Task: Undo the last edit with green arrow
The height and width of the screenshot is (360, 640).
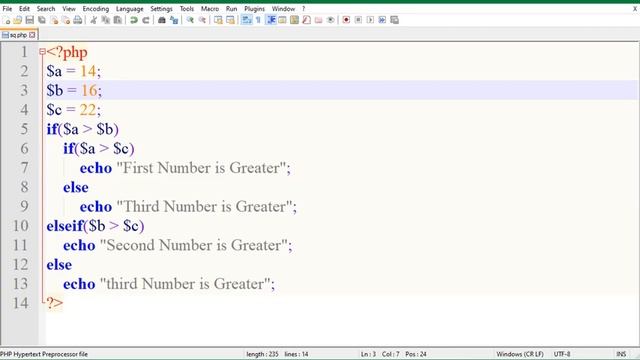Action: [133, 20]
